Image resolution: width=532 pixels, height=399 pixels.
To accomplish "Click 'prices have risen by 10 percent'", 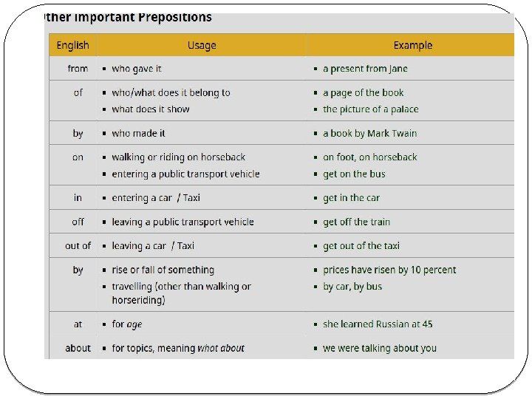I will click(x=389, y=270).
